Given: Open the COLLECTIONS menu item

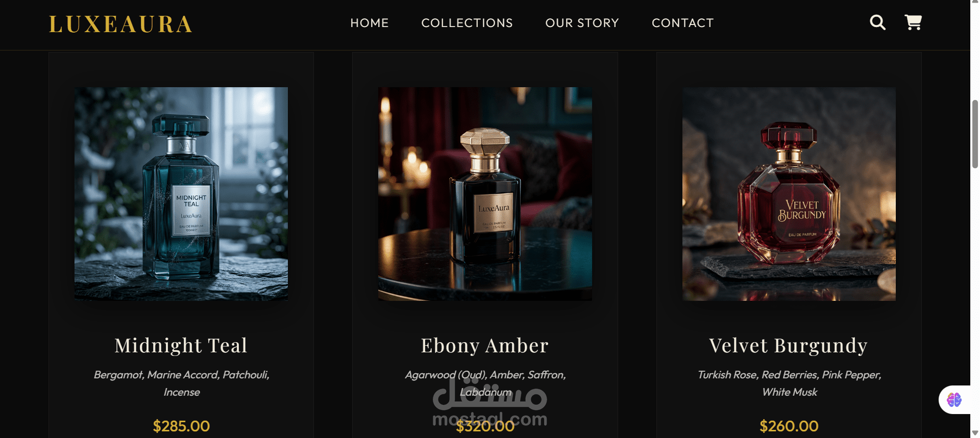Looking at the screenshot, I should coord(467,23).
